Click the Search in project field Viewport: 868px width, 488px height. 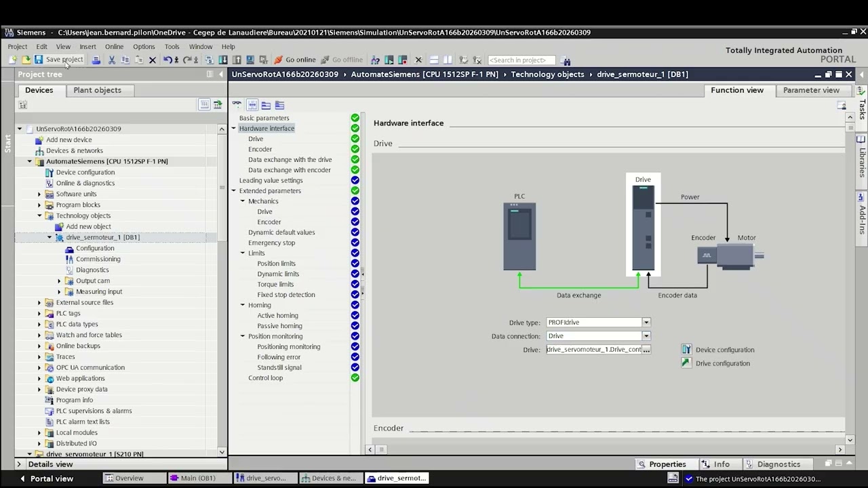[x=521, y=60]
